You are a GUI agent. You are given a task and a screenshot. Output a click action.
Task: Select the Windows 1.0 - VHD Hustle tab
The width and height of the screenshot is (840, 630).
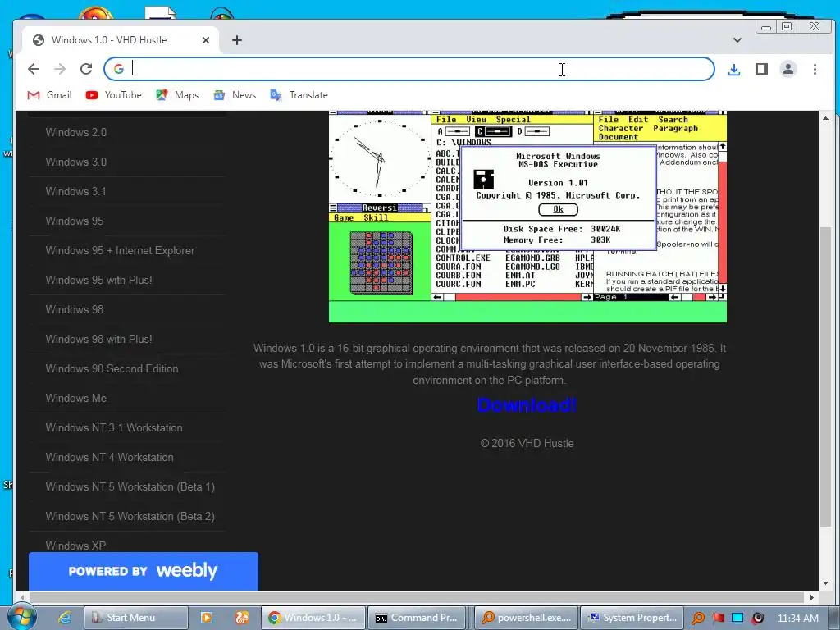(x=120, y=40)
